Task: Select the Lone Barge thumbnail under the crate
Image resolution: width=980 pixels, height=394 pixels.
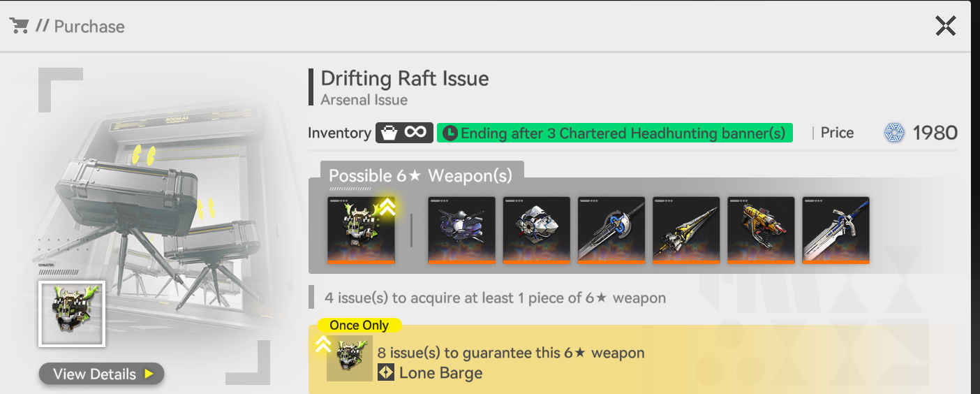Action: point(72,314)
